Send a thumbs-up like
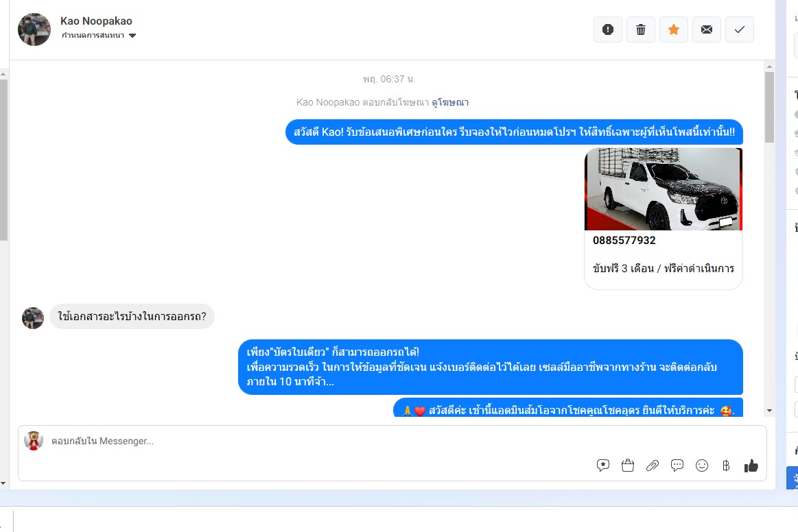 tap(751, 465)
